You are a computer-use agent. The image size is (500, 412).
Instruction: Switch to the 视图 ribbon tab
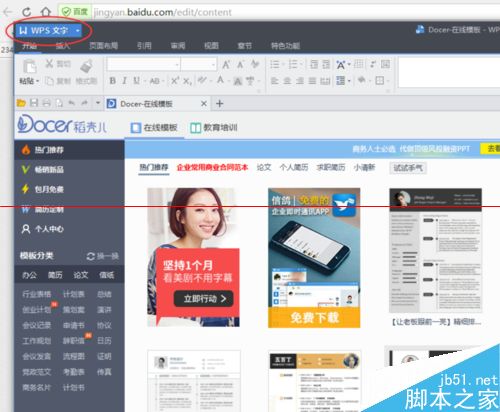coord(211,46)
